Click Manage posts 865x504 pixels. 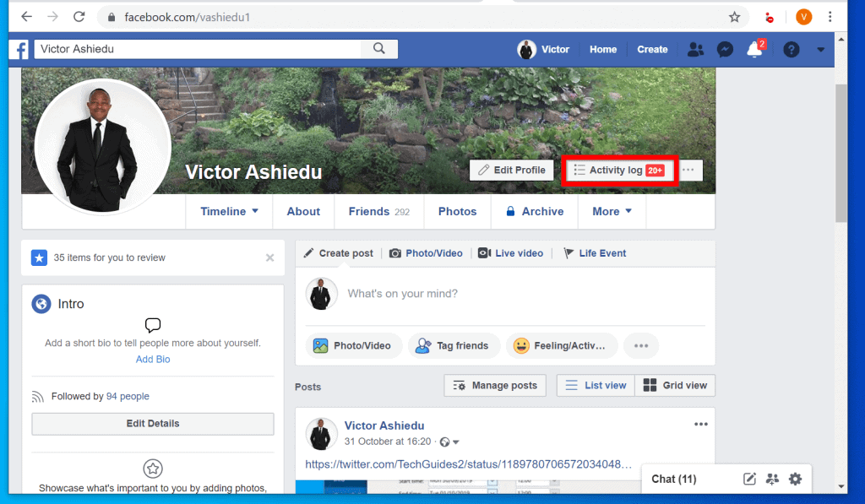pyautogui.click(x=495, y=386)
